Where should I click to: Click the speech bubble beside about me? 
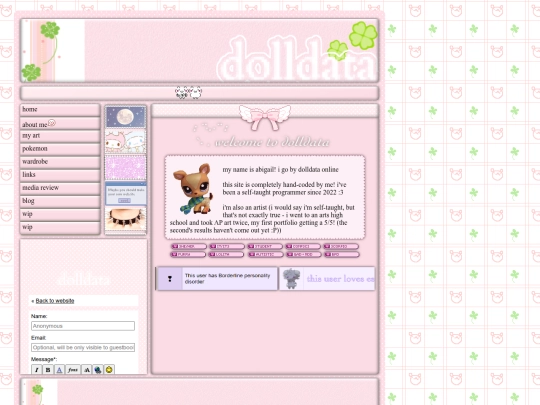[52, 123]
